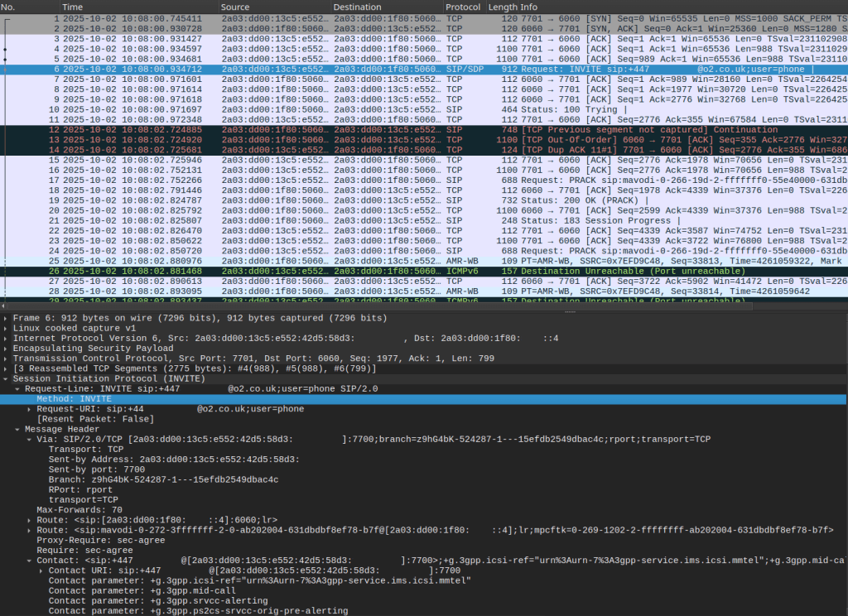Screen dimensions: 848x616
Task: Collapse the Session Initiation Protocol (INVITE) tree
Action: click(x=7, y=378)
